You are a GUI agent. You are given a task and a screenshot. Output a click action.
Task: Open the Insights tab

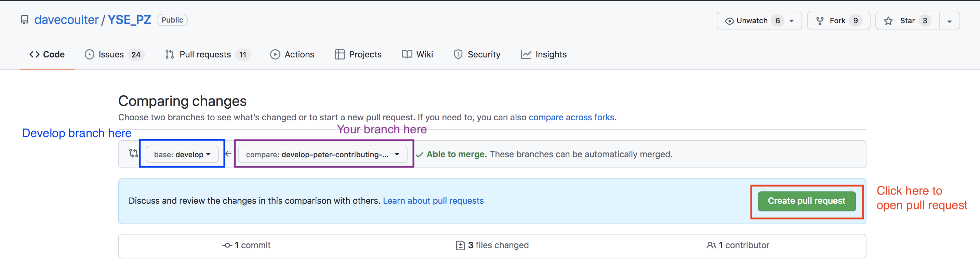pyautogui.click(x=544, y=54)
